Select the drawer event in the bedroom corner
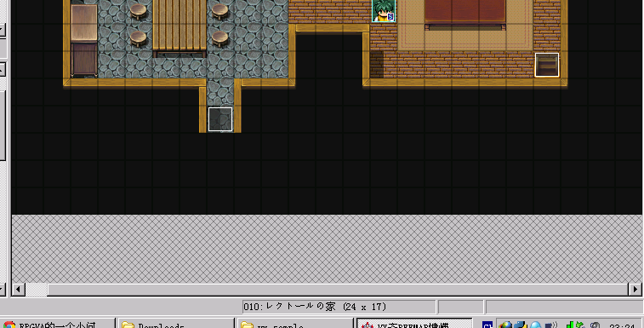This screenshot has width=644, height=328. click(547, 65)
